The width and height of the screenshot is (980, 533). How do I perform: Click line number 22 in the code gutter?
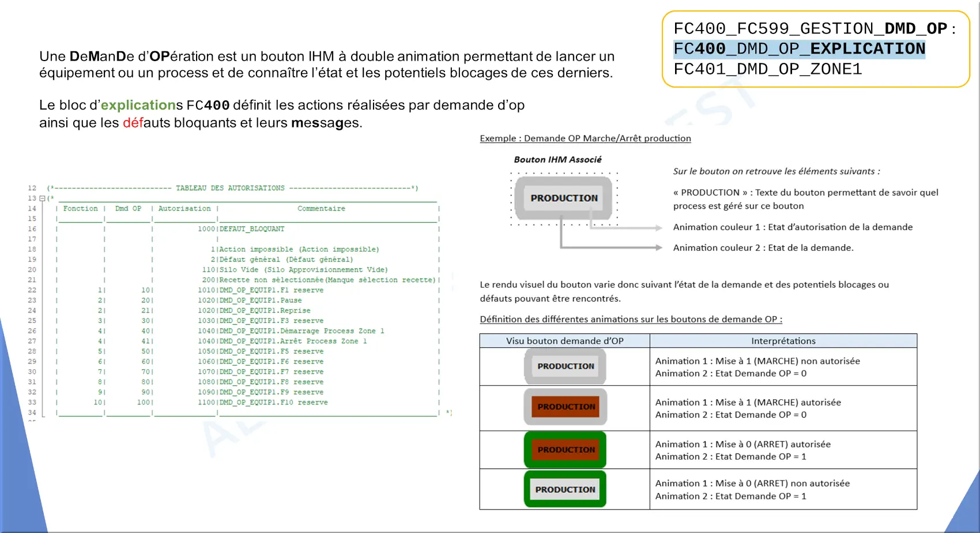32,290
